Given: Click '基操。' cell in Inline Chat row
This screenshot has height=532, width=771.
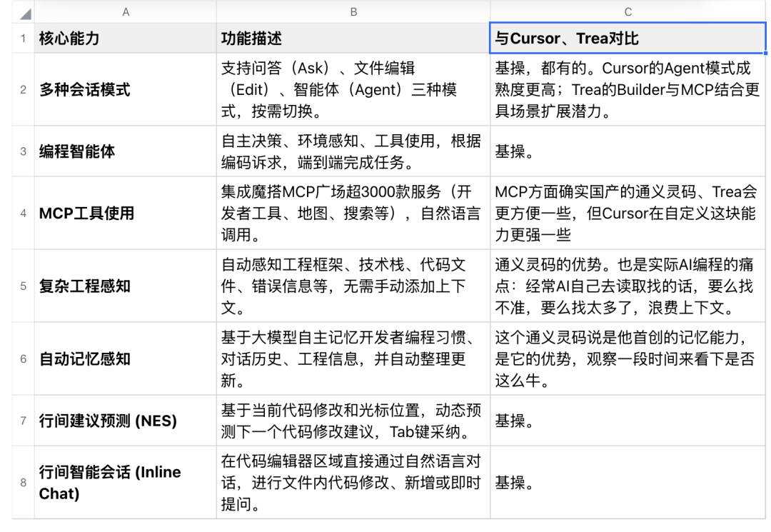Looking at the screenshot, I should click(628, 483).
